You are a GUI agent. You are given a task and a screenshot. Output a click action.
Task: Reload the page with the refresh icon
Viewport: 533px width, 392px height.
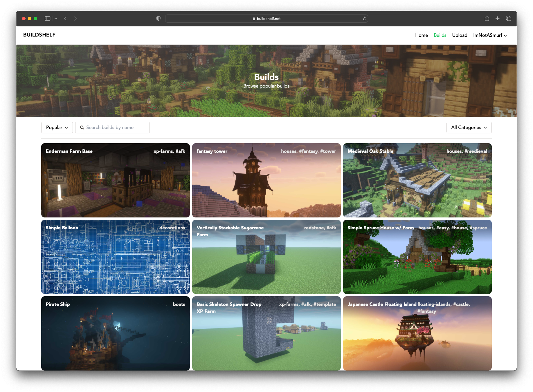(x=365, y=19)
